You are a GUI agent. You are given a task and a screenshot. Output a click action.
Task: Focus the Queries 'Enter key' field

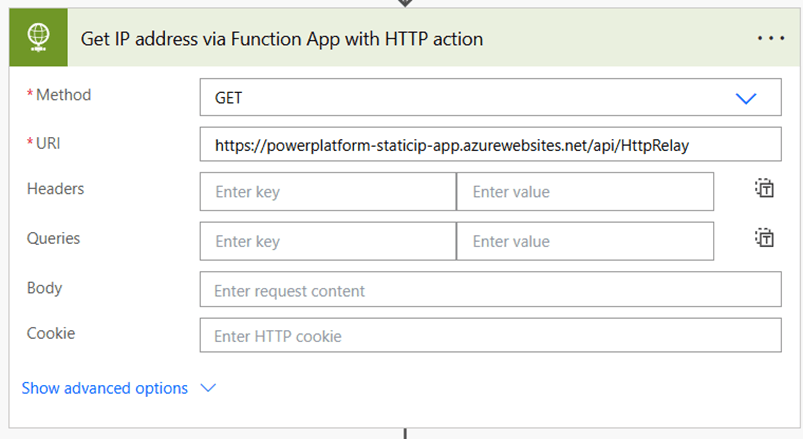tap(328, 241)
